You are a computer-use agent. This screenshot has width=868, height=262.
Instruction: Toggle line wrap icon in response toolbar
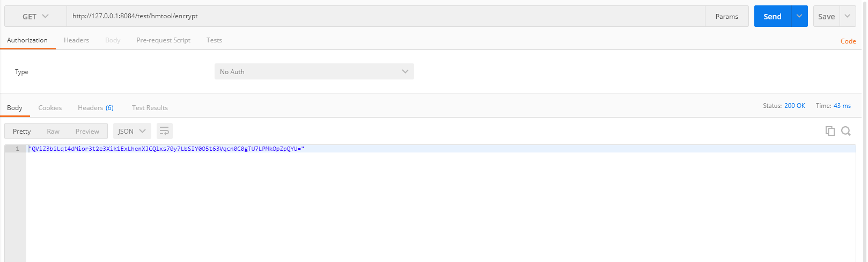pyautogui.click(x=165, y=131)
